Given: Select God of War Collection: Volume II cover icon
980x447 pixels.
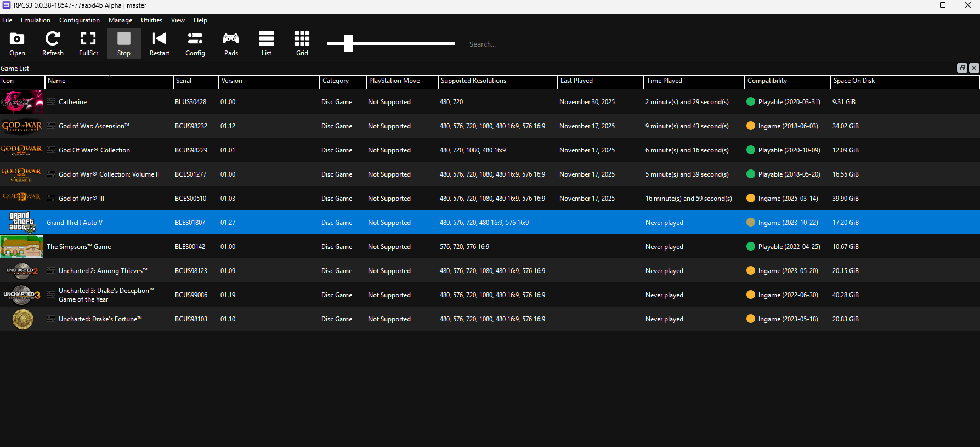Looking at the screenshot, I should pyautogui.click(x=22, y=174).
